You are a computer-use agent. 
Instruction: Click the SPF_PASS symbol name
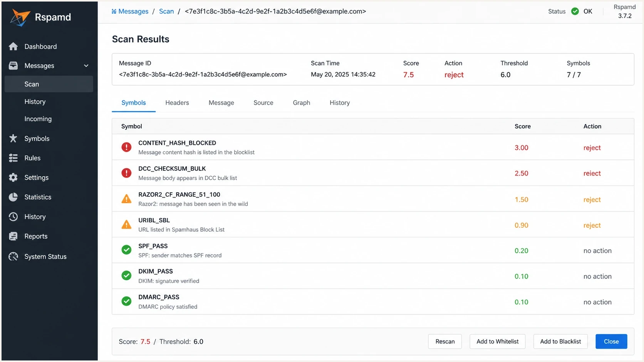click(153, 246)
